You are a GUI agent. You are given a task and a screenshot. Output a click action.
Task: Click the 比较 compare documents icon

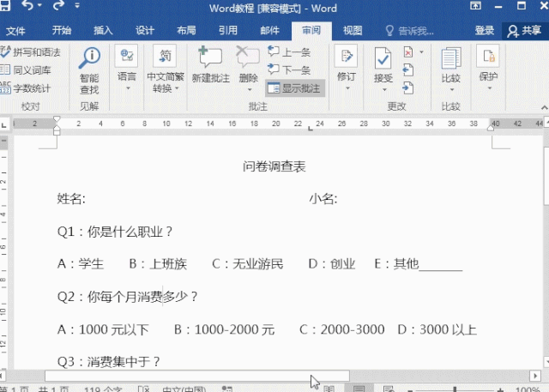coord(451,58)
